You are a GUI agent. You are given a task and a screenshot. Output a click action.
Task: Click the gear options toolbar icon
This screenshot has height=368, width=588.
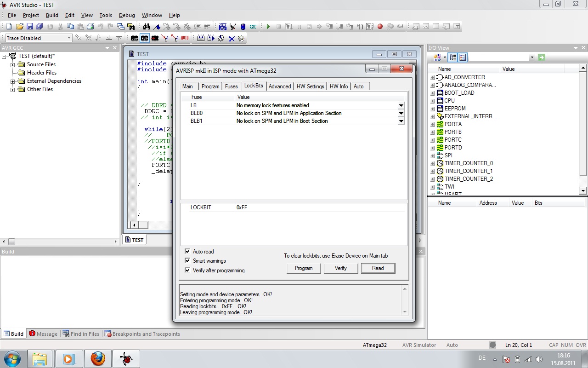point(241,38)
